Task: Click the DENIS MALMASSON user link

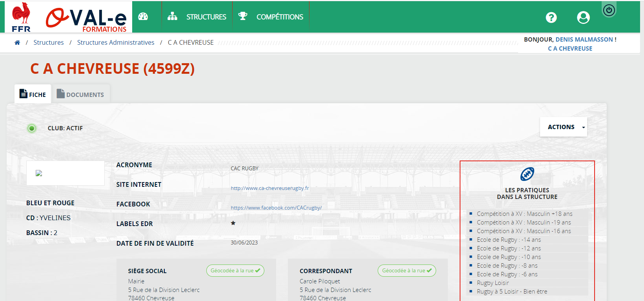Action: (x=584, y=39)
